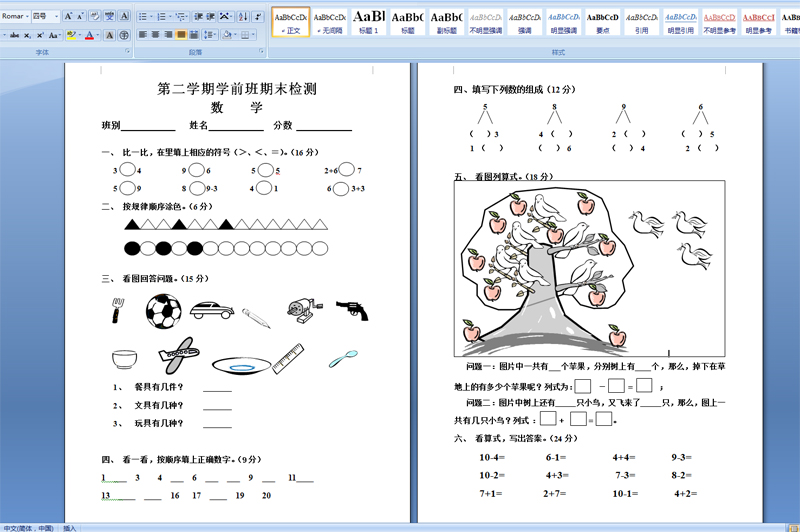
Task: Toggle superscript formatting
Action: pos(40,35)
